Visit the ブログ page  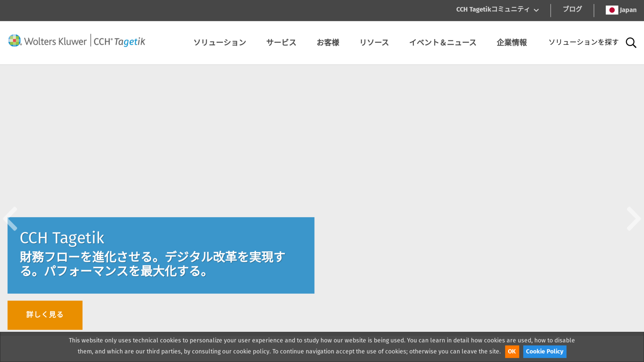tap(572, 9)
